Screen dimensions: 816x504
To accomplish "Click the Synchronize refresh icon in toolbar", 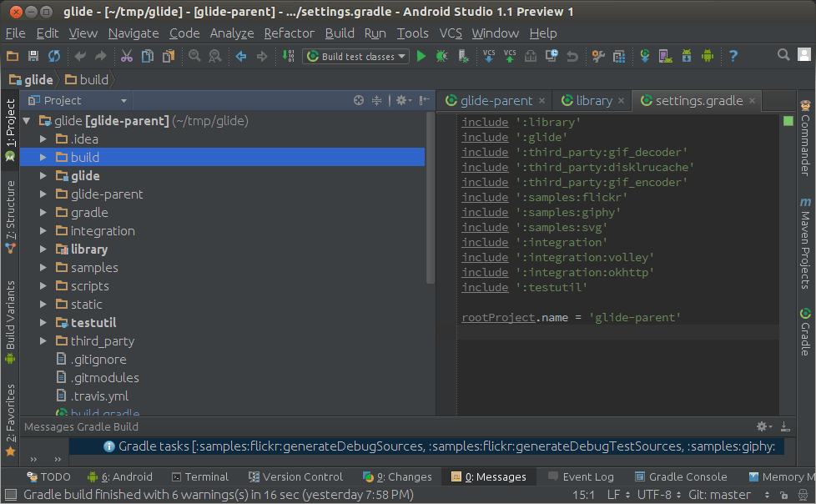I will [54, 56].
